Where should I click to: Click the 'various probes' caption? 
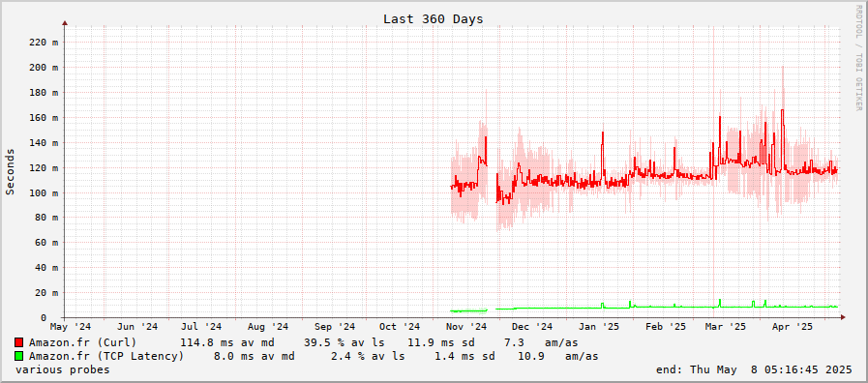63,369
